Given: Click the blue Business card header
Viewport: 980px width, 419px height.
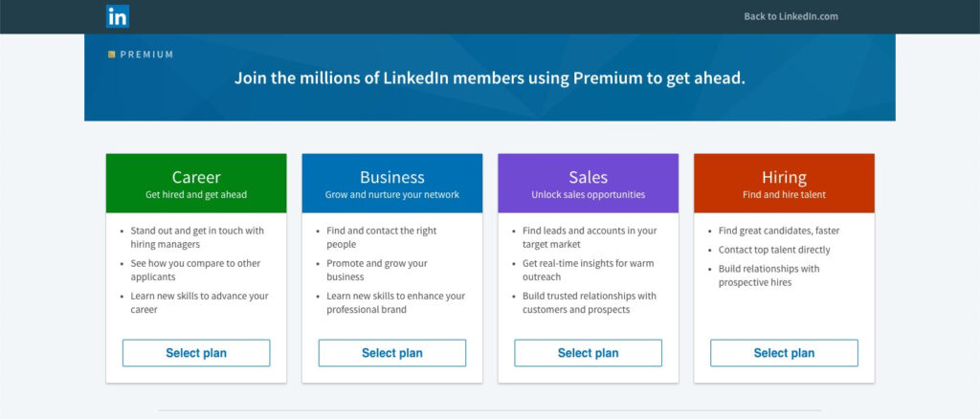Looking at the screenshot, I should (391, 183).
